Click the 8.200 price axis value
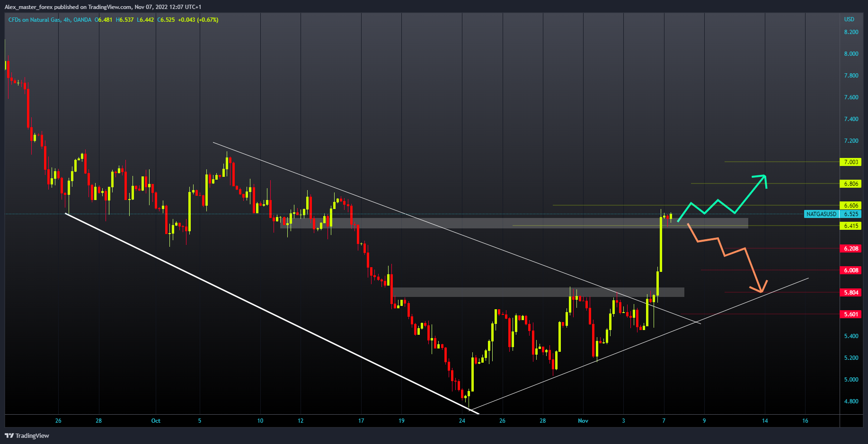 pyautogui.click(x=851, y=32)
